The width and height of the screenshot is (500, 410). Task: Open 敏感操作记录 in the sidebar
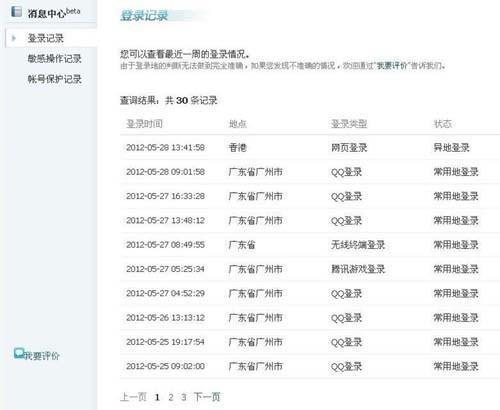pos(55,59)
